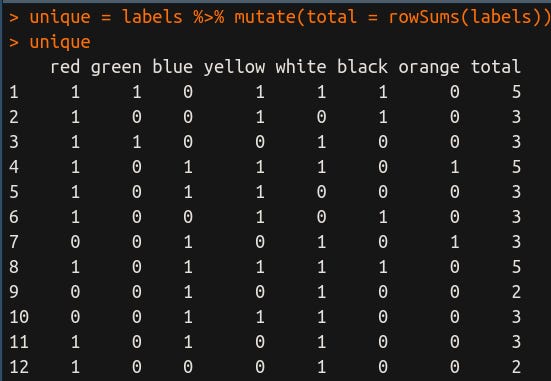Click row index 9 of the output
The image size is (551, 381).
[x=14, y=292]
